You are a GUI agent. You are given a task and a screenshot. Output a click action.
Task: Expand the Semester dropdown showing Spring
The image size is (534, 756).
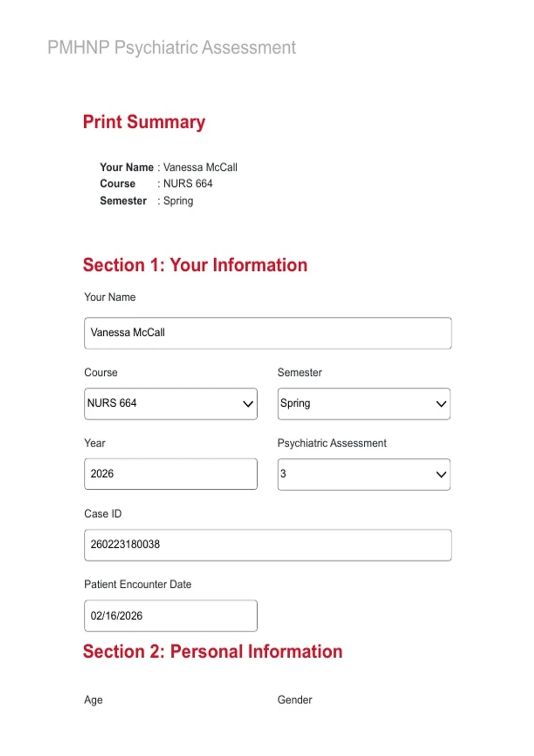click(364, 404)
